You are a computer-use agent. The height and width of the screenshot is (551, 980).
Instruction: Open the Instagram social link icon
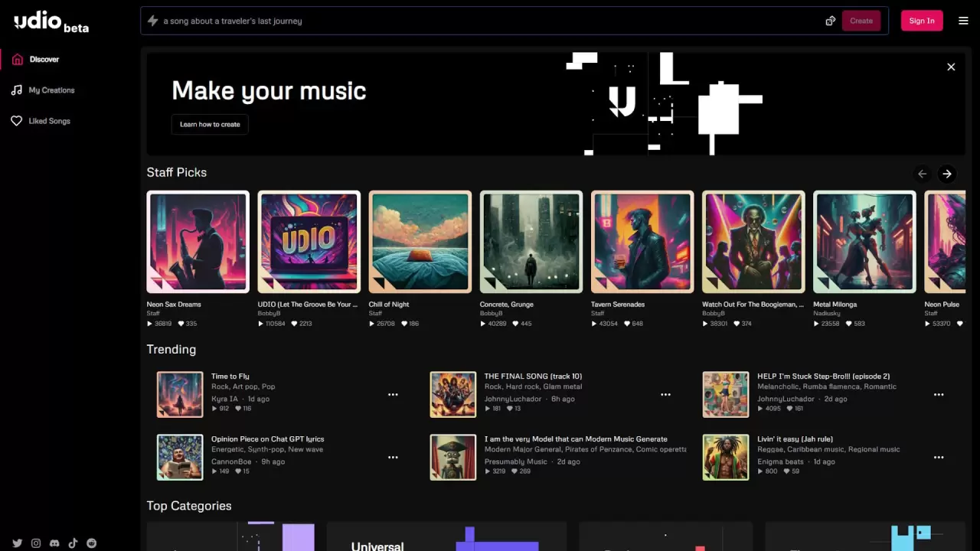pos(36,543)
